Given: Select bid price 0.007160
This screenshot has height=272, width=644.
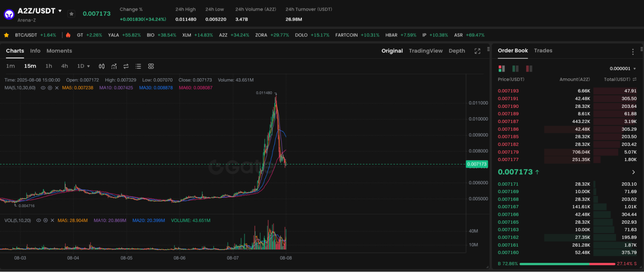Looking at the screenshot, I should pyautogui.click(x=508, y=253).
